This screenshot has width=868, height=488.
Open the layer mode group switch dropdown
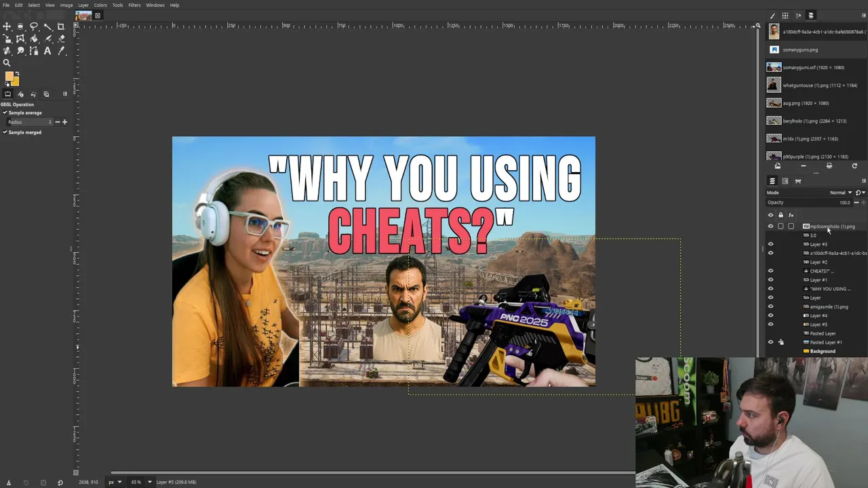click(861, 192)
